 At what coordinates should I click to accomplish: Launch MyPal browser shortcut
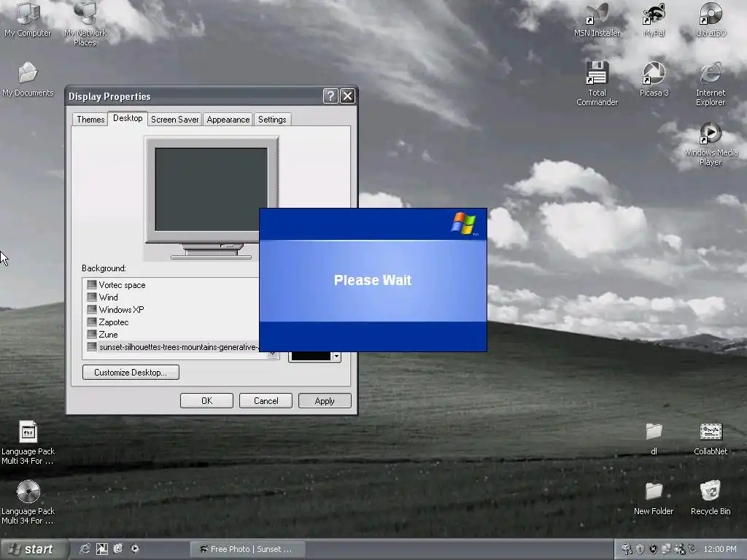tap(654, 19)
